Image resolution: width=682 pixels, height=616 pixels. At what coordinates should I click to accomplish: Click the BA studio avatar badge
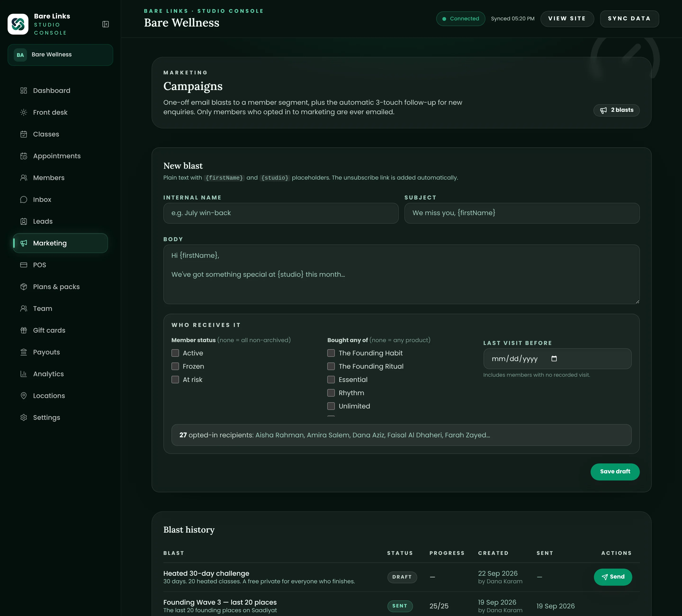coord(20,55)
